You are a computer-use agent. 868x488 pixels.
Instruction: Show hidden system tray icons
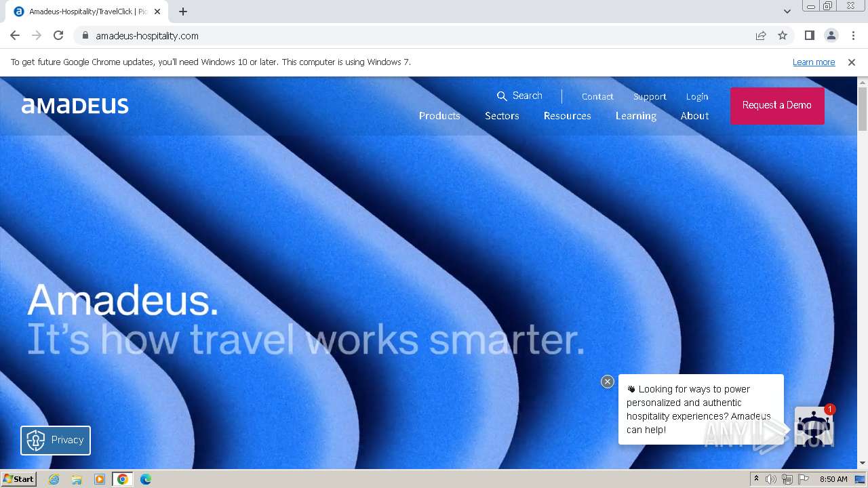756,479
